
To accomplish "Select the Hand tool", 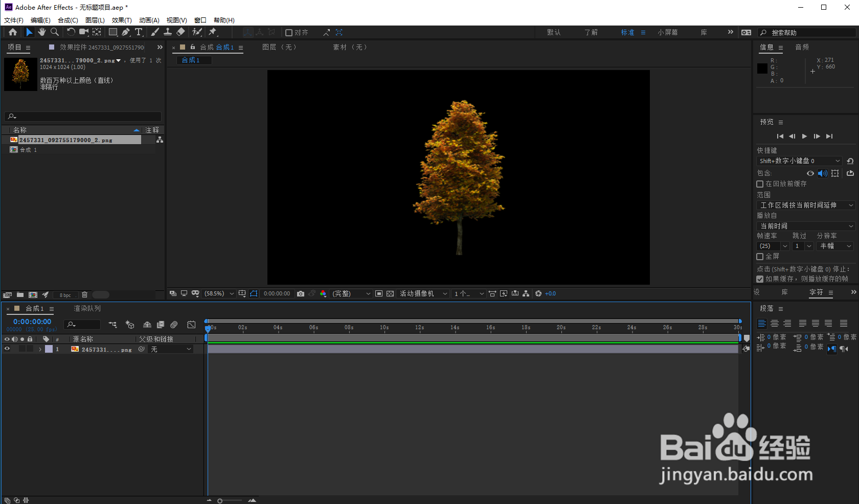I will [42, 32].
